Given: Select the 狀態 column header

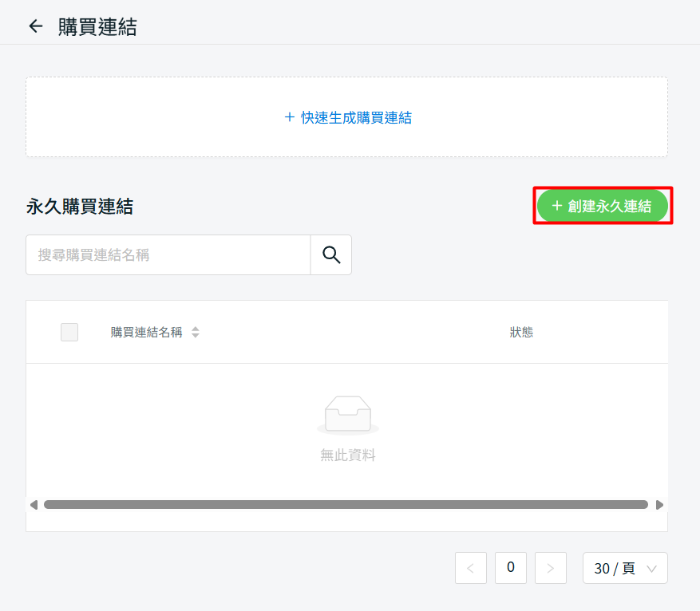Looking at the screenshot, I should (521, 332).
